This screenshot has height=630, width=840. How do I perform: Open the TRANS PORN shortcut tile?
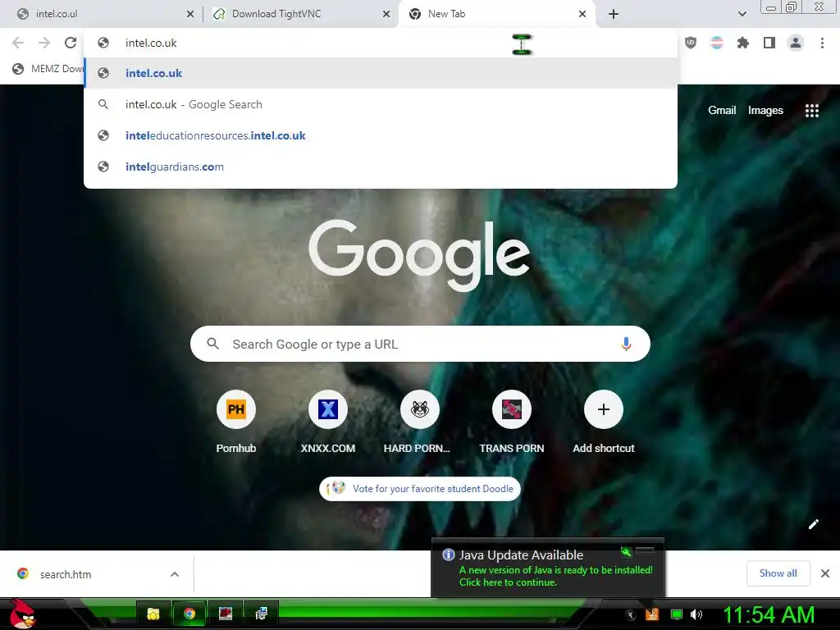[x=512, y=422]
